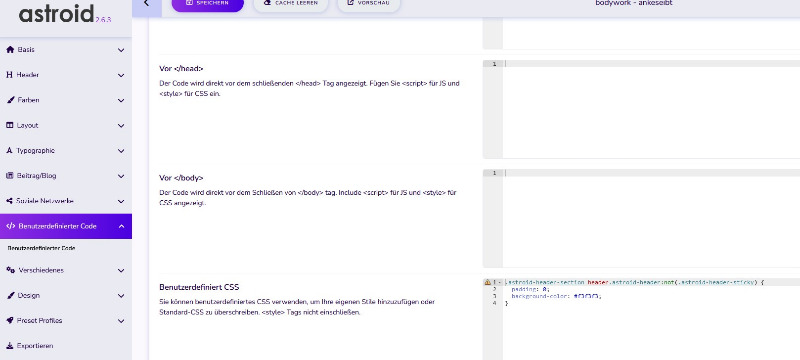Select the Benutzerdefinierter Code sub-item
Screen dimensions: 800x360
coord(41,248)
